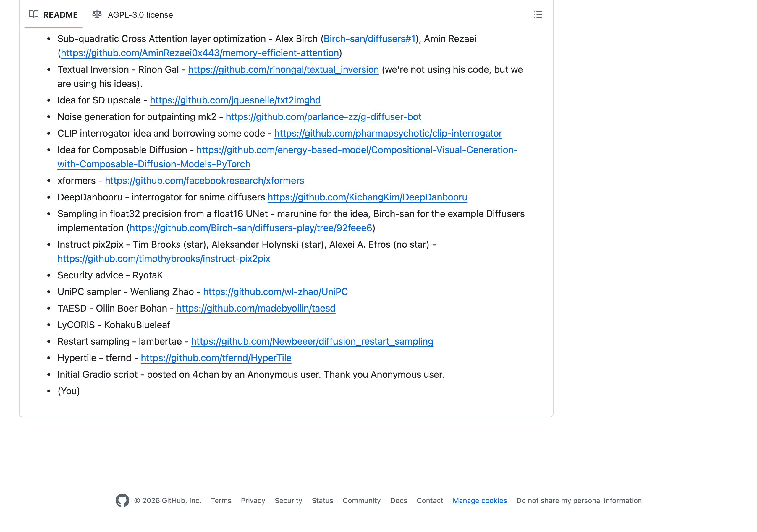The height and width of the screenshot is (532, 757).
Task: Click the Contact footer link
Action: [x=430, y=500]
